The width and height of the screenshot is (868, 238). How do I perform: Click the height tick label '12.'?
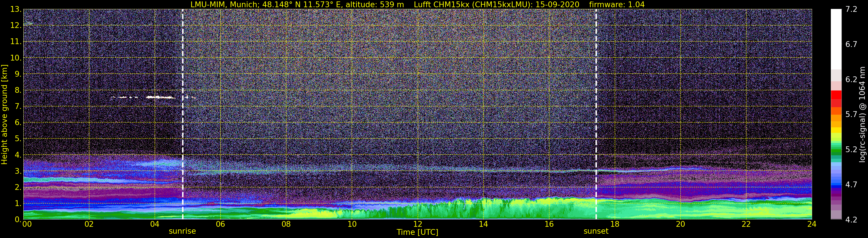[16, 26]
